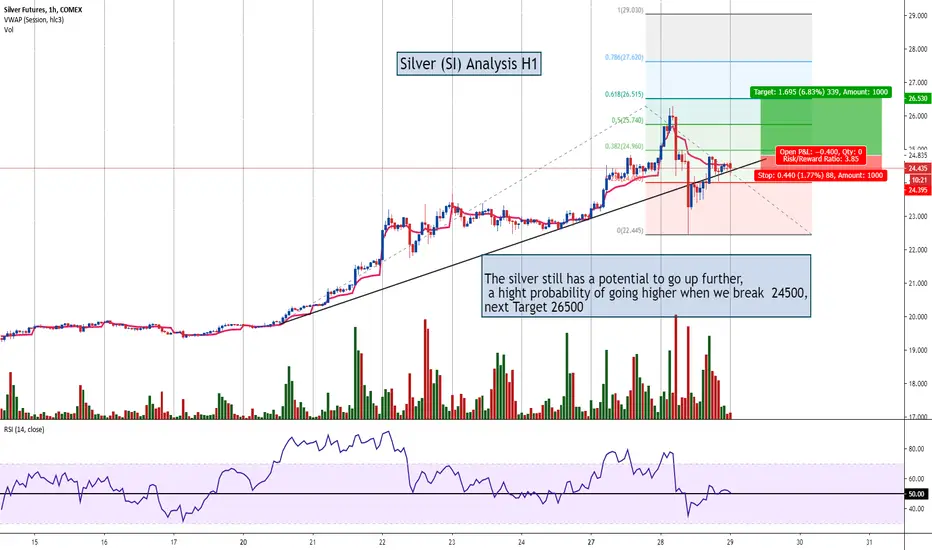The width and height of the screenshot is (932, 550).
Task: Click the RSI (14, close) indicator label
Action: point(24,429)
